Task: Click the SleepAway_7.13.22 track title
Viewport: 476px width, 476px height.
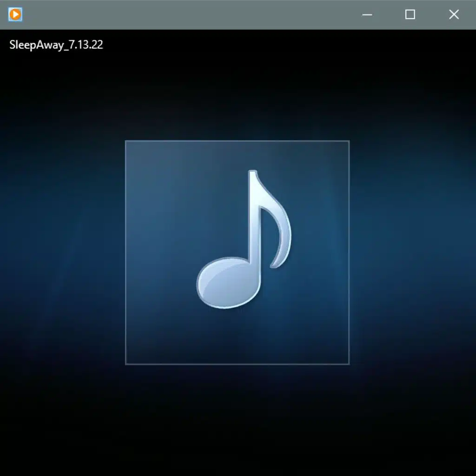Action: click(x=56, y=45)
